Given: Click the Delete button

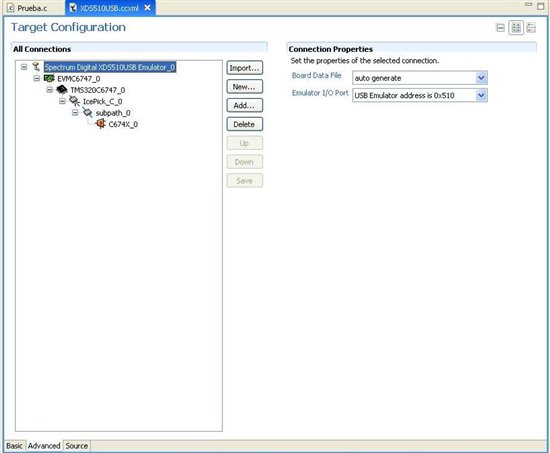Looking at the screenshot, I should [244, 124].
